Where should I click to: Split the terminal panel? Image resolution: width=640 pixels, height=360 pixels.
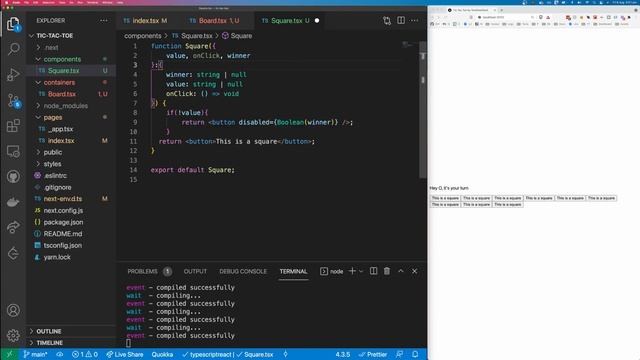[373, 271]
